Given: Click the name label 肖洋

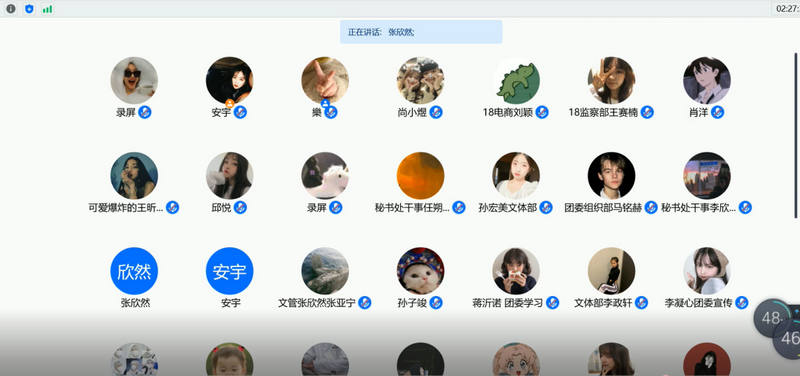Looking at the screenshot, I should (x=698, y=113).
